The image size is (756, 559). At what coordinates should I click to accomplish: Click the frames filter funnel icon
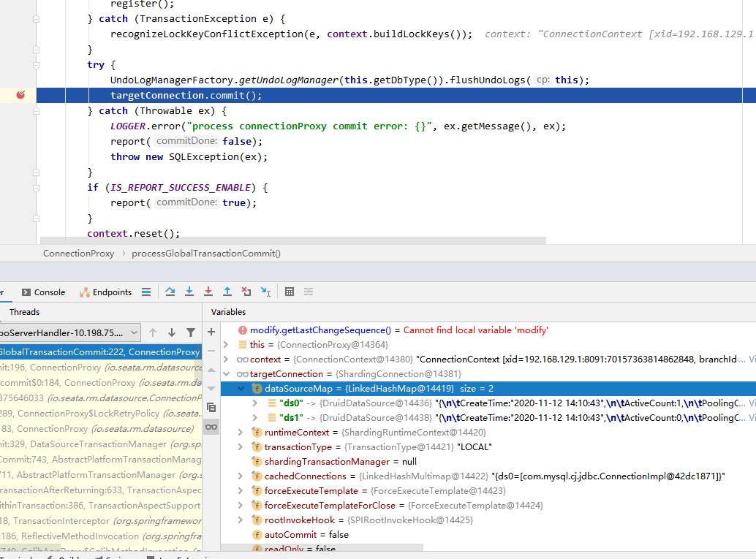191,332
